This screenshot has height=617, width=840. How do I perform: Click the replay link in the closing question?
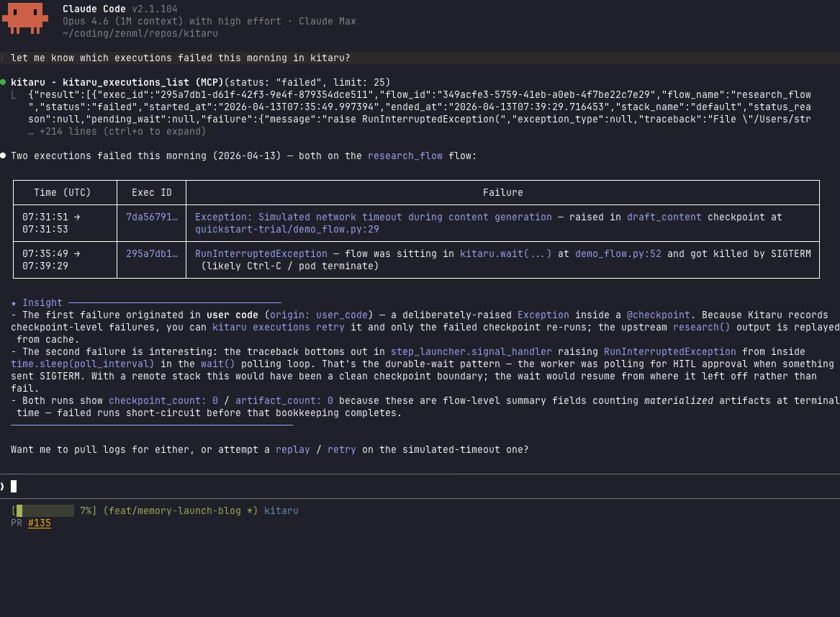(292, 449)
